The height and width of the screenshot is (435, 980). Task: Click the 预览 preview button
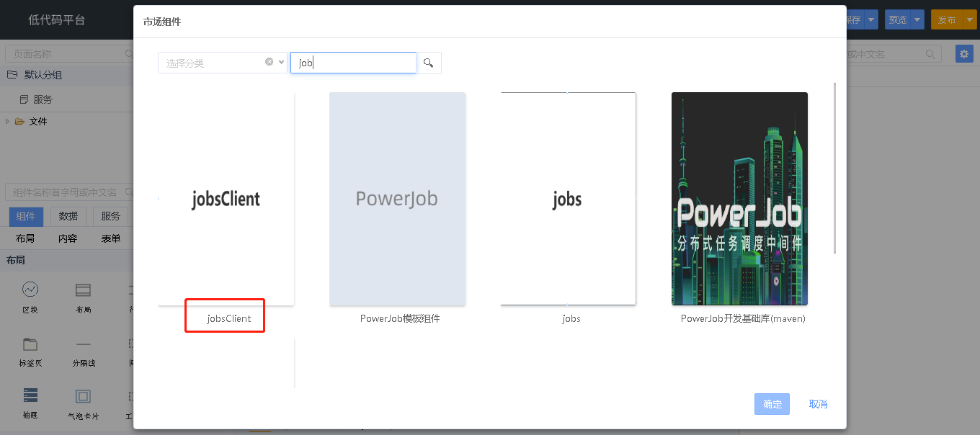[897, 20]
